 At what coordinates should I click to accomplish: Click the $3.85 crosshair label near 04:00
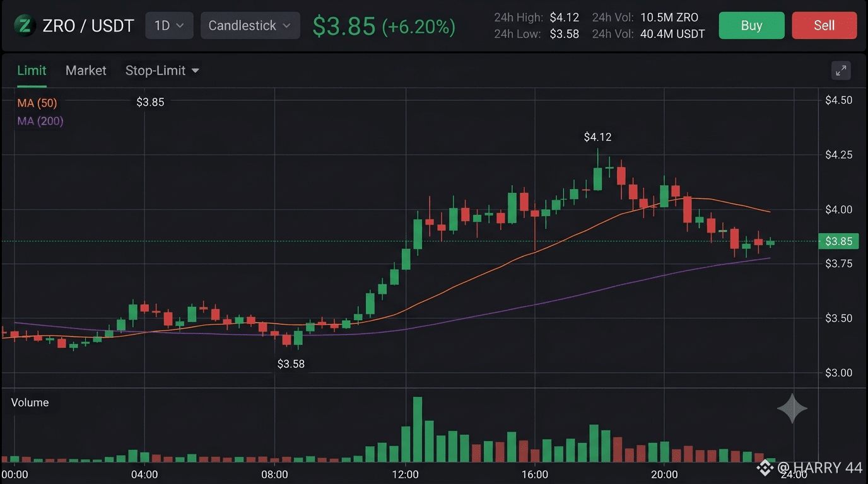(150, 102)
